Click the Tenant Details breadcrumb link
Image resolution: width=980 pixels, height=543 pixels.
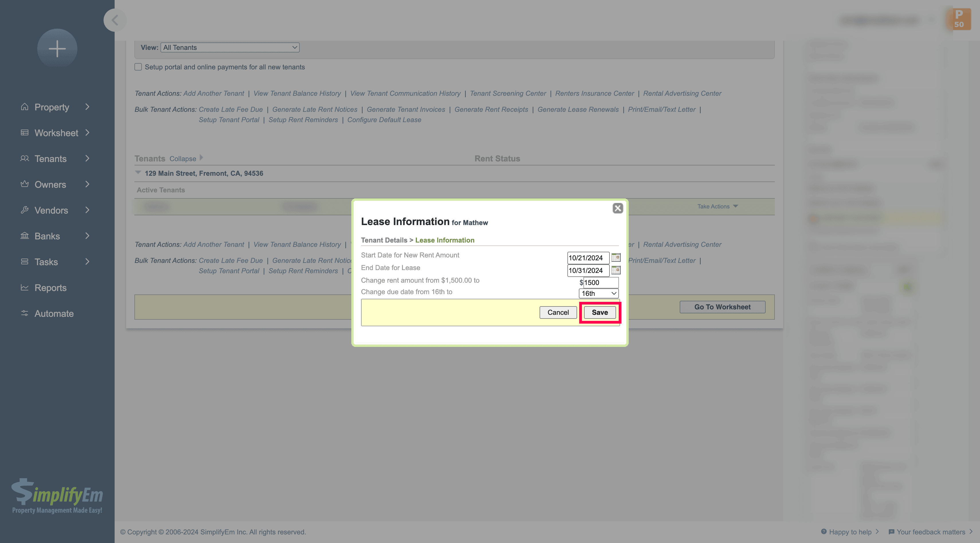tap(384, 240)
